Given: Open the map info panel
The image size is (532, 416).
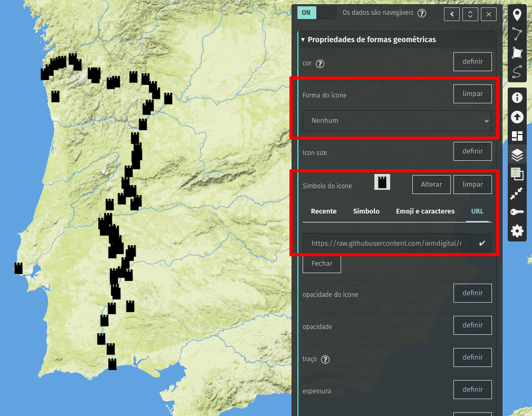Looking at the screenshot, I should [517, 98].
